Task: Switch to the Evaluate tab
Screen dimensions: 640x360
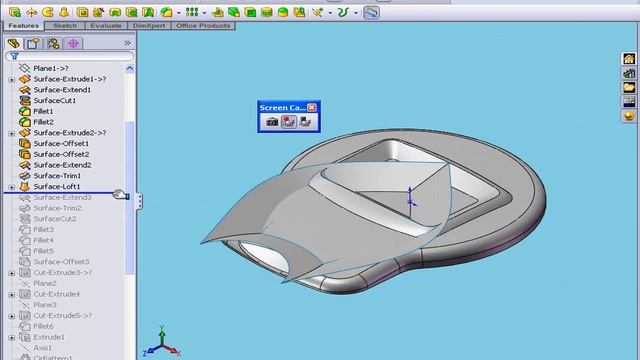Action: coord(106,26)
